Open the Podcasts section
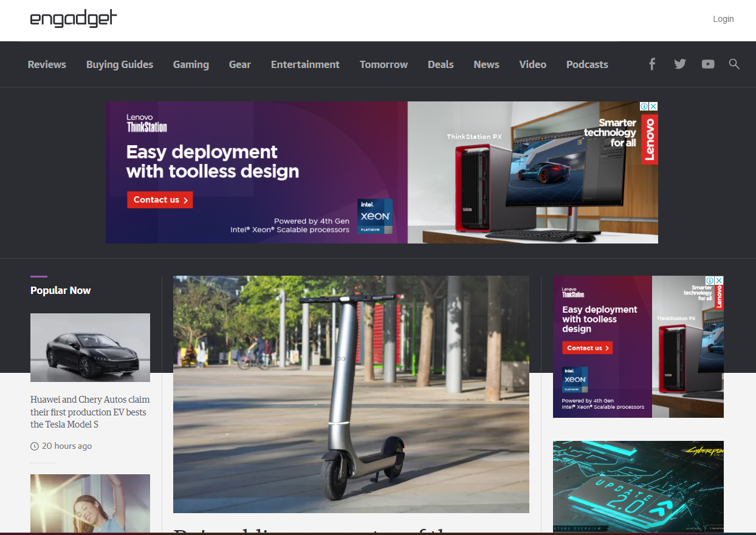 pos(587,64)
